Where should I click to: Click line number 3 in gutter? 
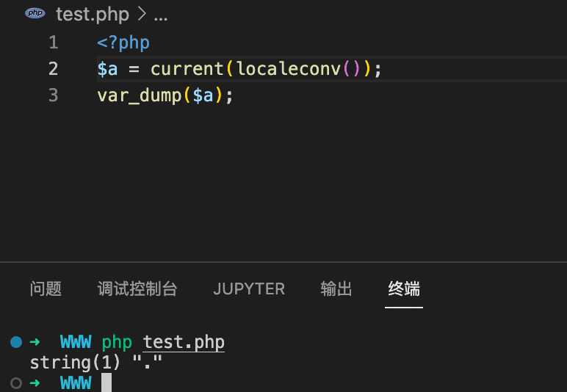pos(54,95)
